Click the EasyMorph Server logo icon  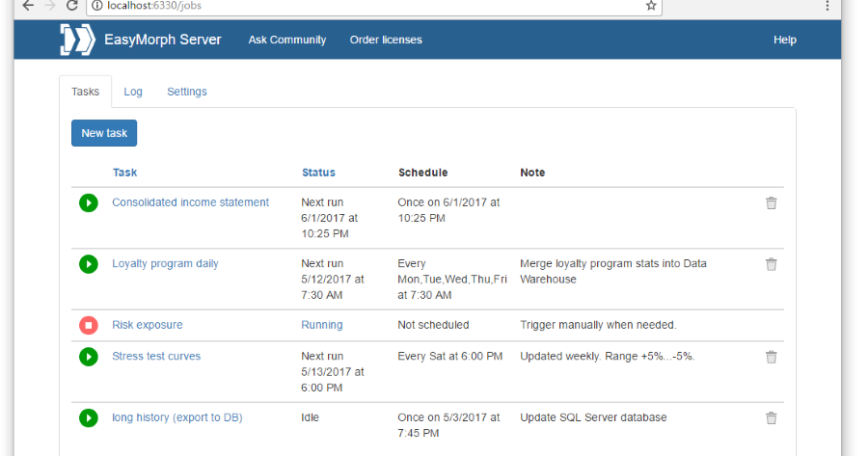(76, 40)
